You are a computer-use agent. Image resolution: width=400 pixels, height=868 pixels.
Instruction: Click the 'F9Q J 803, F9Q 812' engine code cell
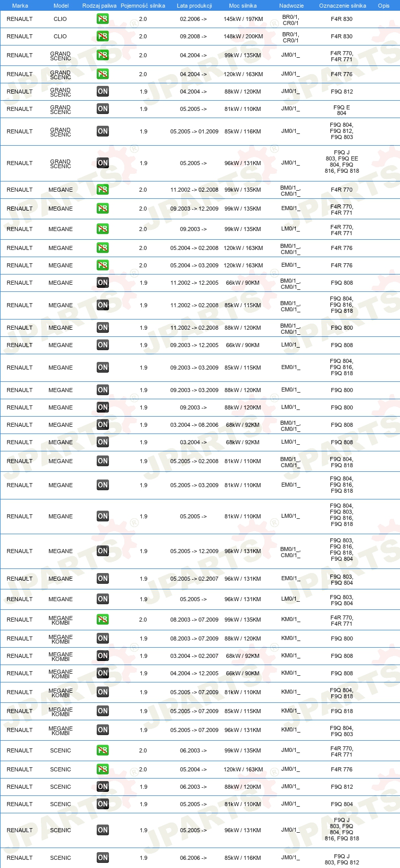[x=342, y=859]
